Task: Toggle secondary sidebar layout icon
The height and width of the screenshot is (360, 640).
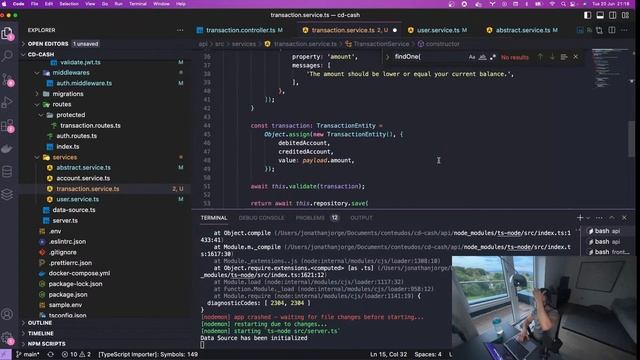Action: point(613,15)
